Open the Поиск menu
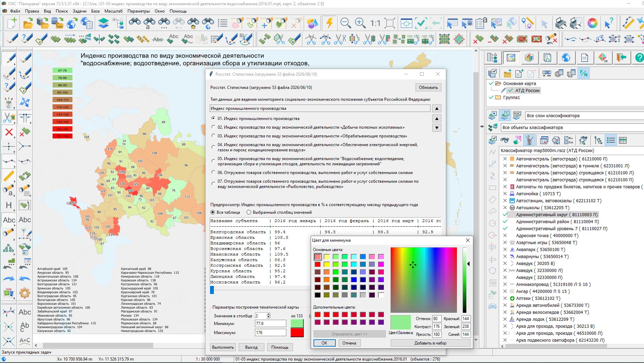This screenshot has height=363, width=644. (x=62, y=11)
